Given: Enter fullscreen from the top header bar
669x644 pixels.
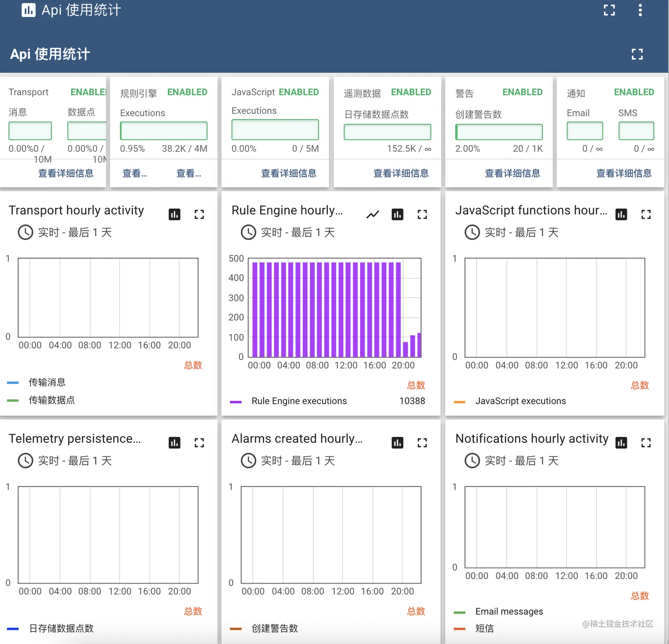Looking at the screenshot, I should (609, 10).
